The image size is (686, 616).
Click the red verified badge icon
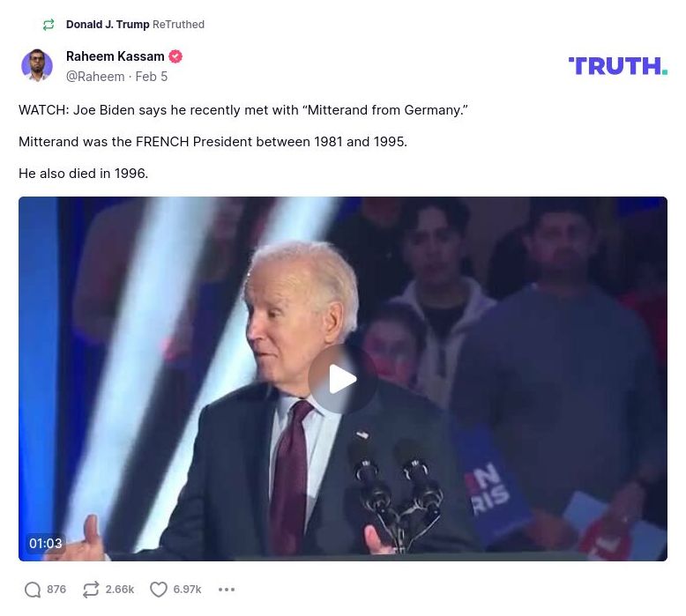(x=175, y=56)
